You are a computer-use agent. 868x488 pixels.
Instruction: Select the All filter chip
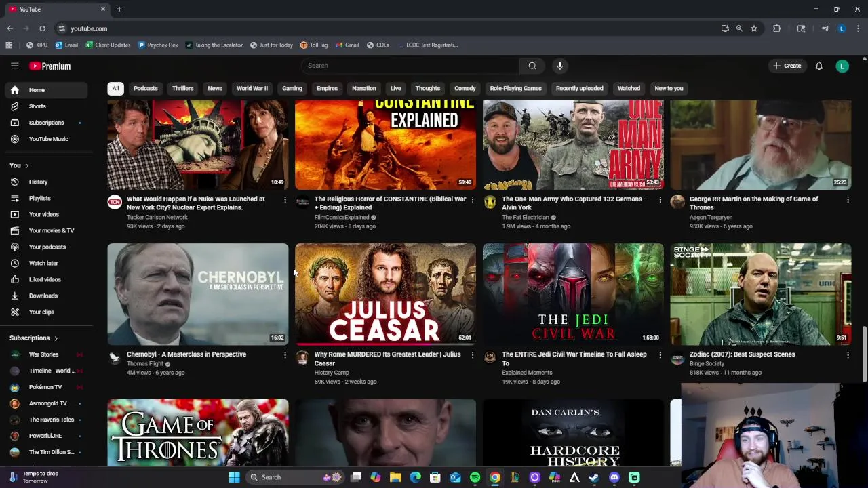click(115, 88)
